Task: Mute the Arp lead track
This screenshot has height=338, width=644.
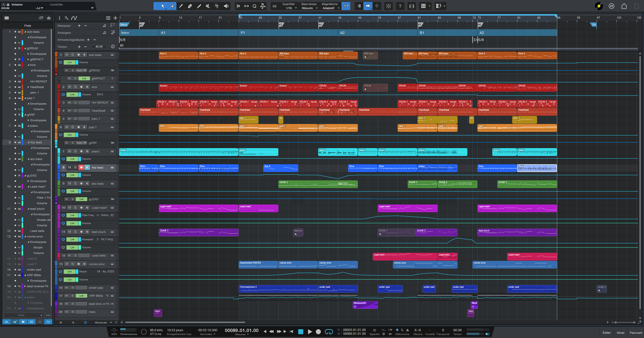Action: coord(69,167)
